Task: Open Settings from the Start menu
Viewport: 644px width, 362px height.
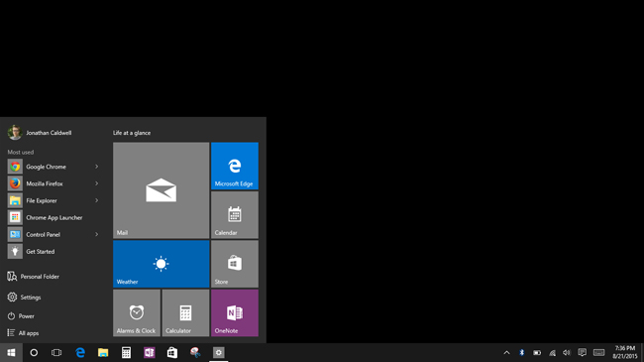Action: coord(24,297)
